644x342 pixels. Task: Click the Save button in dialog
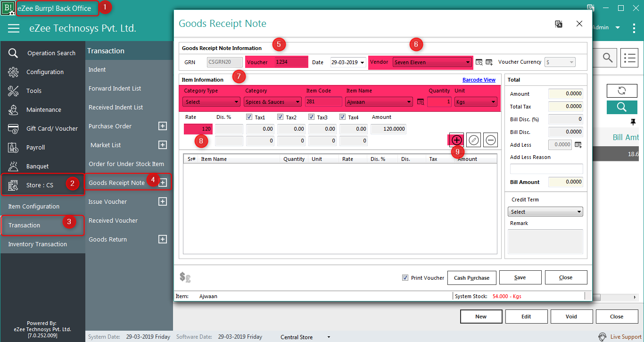pos(520,277)
